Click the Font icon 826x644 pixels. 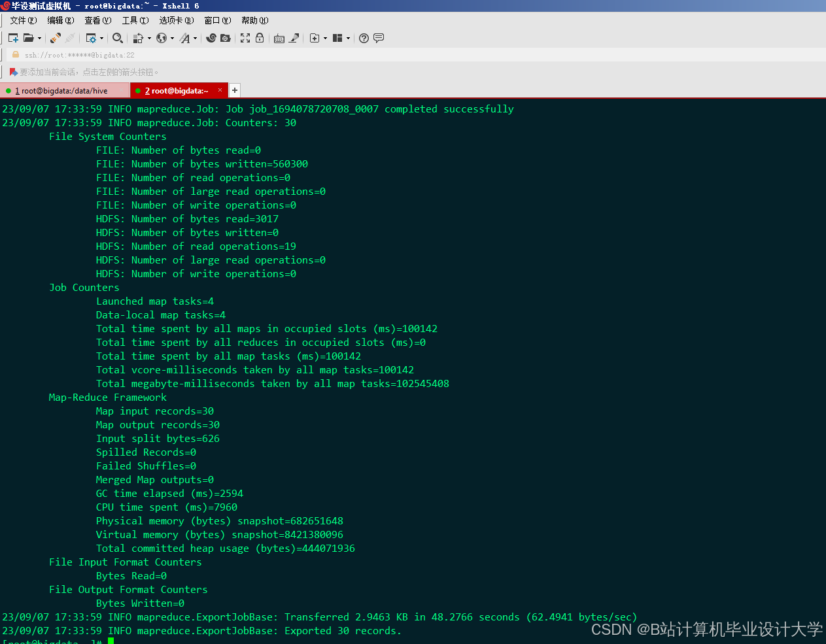tap(185, 38)
